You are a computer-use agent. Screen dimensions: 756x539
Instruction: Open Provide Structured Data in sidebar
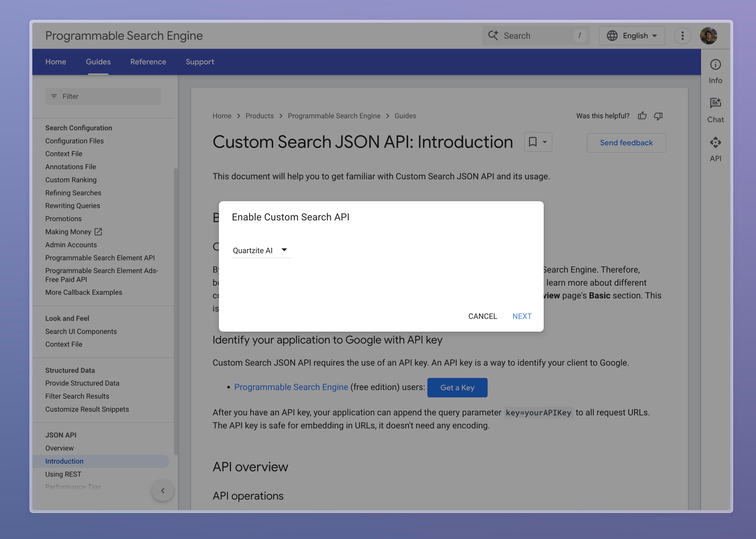82,383
